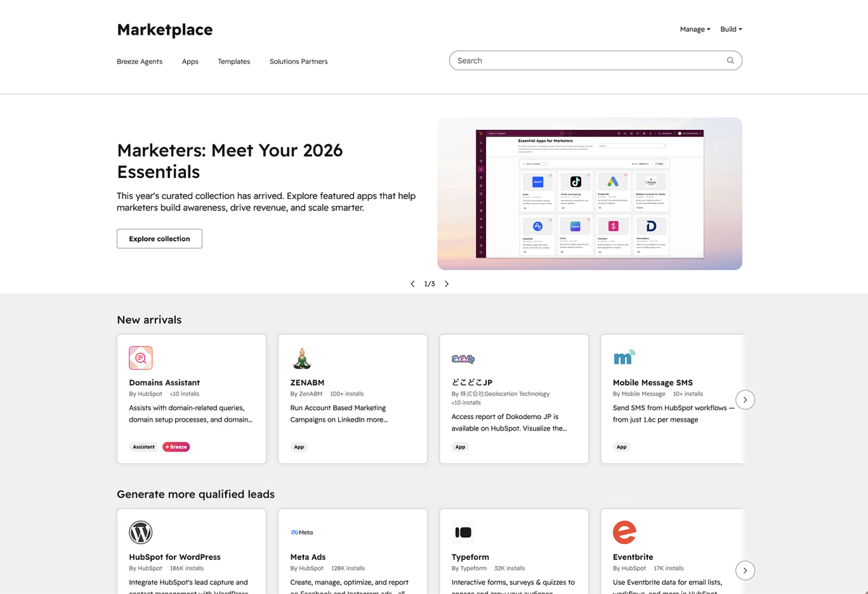Switch to the Apps tab
Viewport: 868px width, 594px height.
pos(190,61)
